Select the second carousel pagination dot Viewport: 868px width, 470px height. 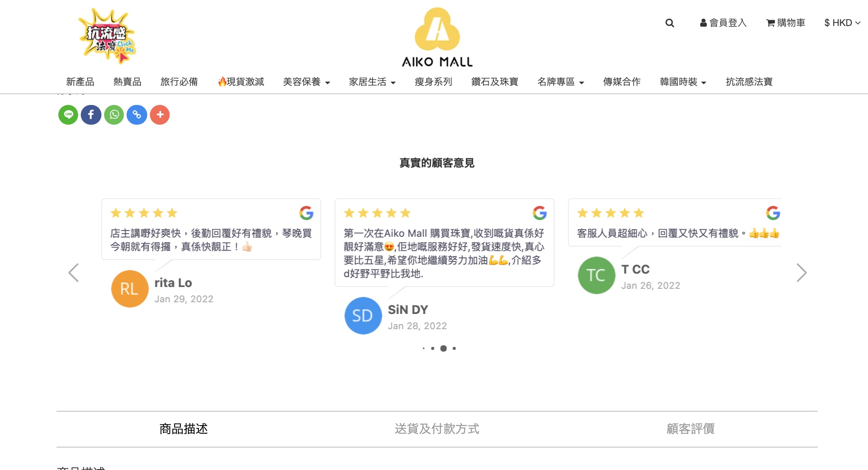[x=433, y=348]
